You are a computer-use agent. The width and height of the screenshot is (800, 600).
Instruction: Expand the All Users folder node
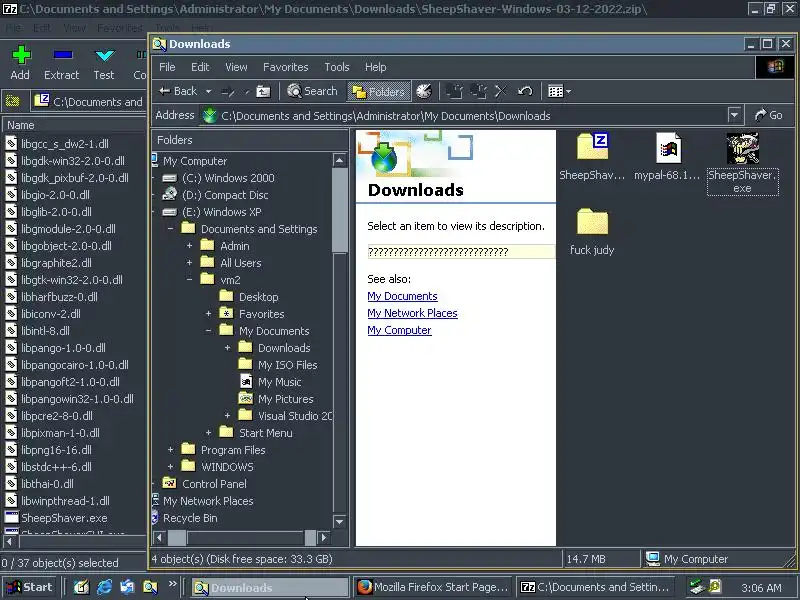pyautogui.click(x=189, y=263)
